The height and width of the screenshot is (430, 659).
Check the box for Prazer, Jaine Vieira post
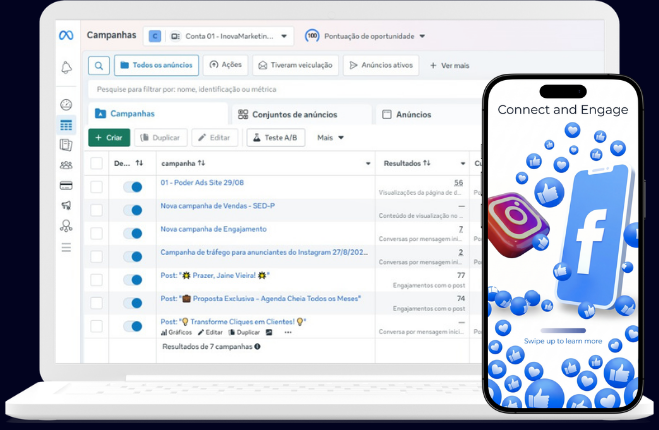[96, 280]
